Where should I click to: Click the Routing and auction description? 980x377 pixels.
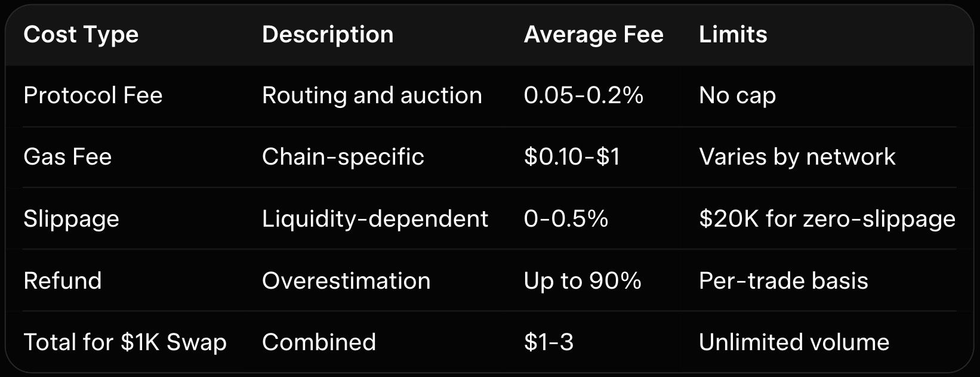point(372,95)
